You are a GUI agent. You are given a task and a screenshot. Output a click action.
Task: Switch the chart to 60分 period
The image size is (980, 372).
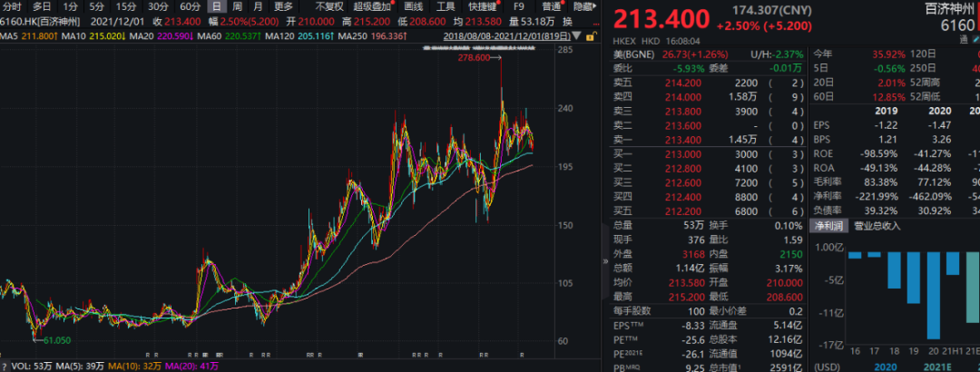click(189, 6)
